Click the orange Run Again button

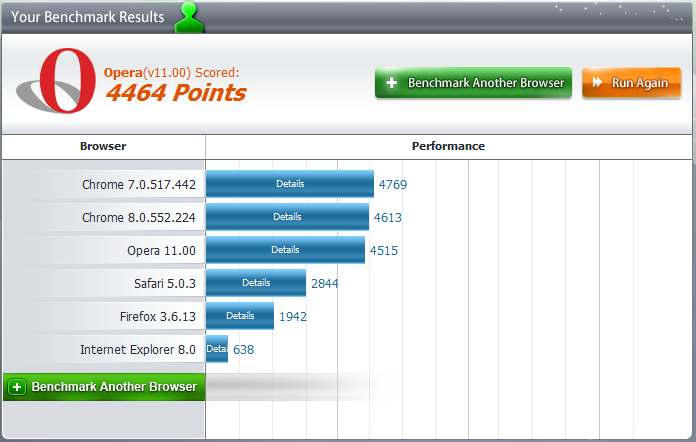point(631,83)
